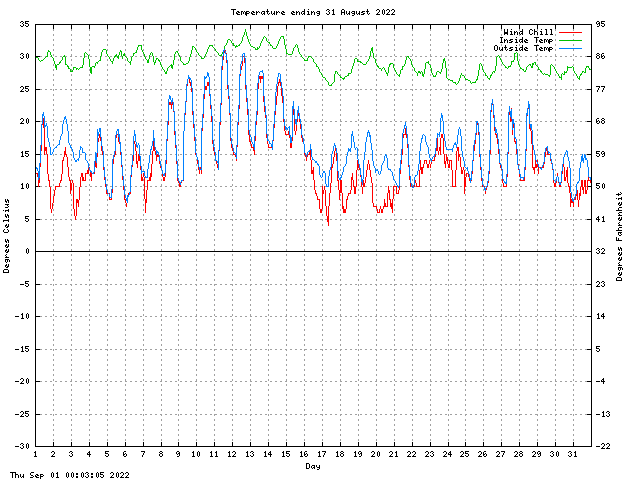640x480 pixels.
Task: Click the timestamp "Thu Sep 01 00:03:05 2022"
Action: coord(70,475)
